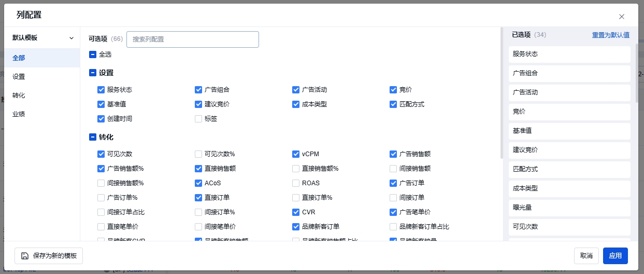
Task: Select 服务状态 in the selected items list
Action: click(569, 54)
